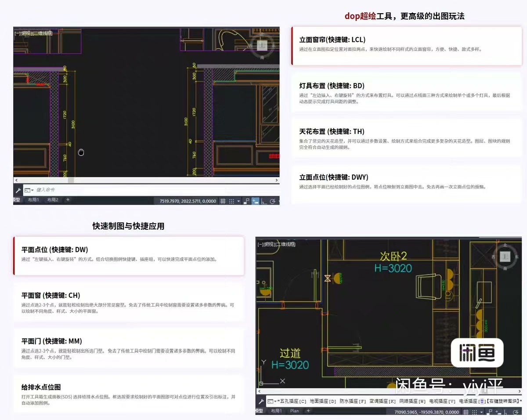
Task: Click the 次卧2 room label
Action: (393, 256)
